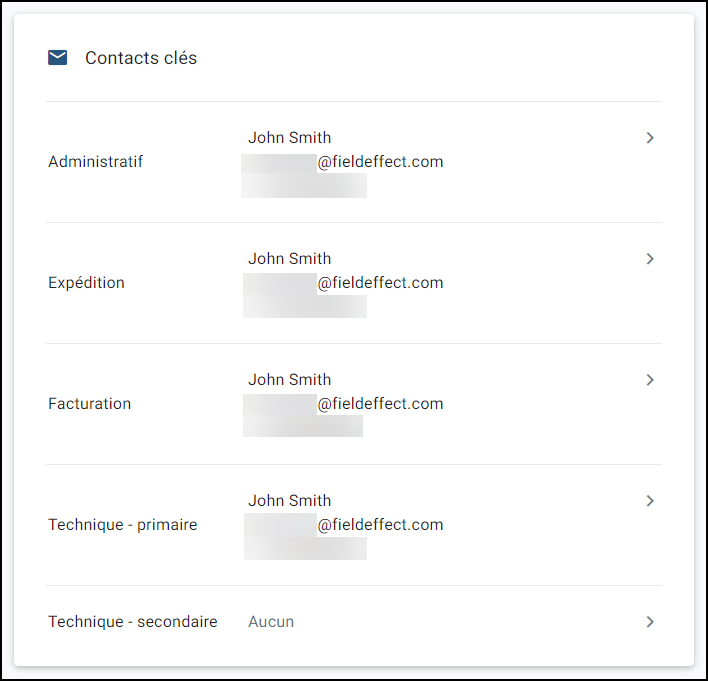The height and width of the screenshot is (681, 708).
Task: Click John Smith in the Administratif row
Action: pyautogui.click(x=289, y=138)
